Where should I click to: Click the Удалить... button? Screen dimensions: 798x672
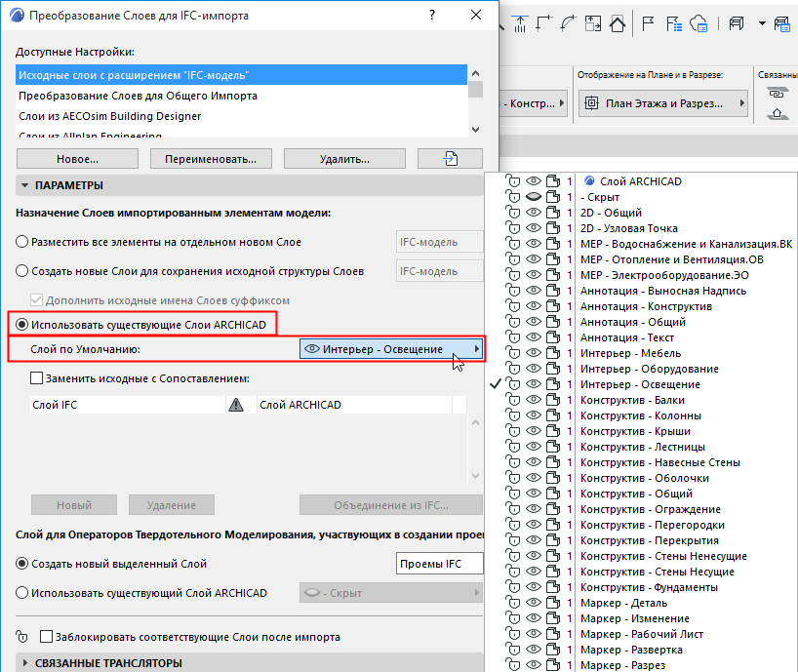(x=344, y=159)
